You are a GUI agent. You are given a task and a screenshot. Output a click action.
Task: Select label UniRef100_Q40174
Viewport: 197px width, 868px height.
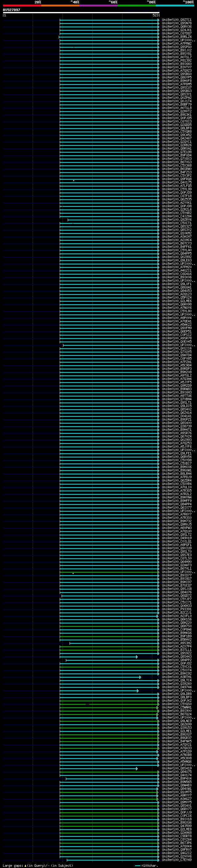pos(177,775)
